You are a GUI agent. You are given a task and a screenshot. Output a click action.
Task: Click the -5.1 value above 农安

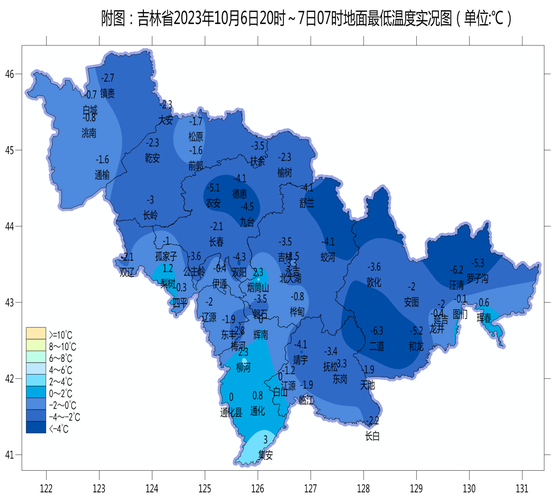213,187
